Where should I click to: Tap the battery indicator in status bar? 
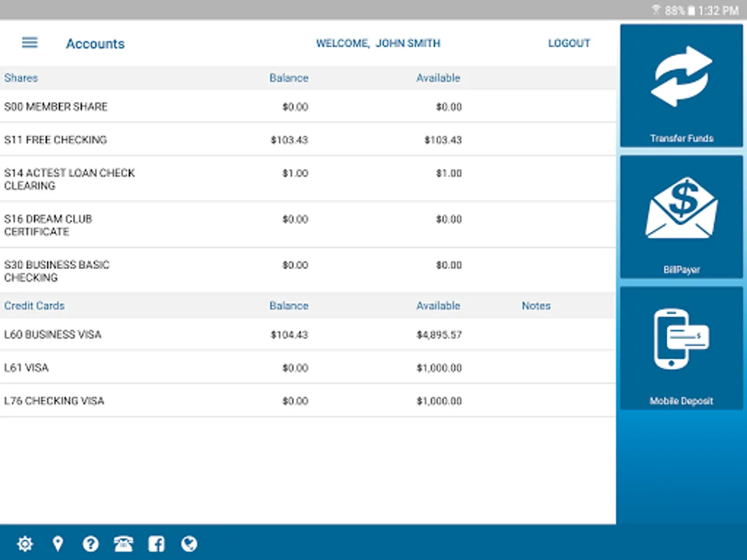click(691, 11)
